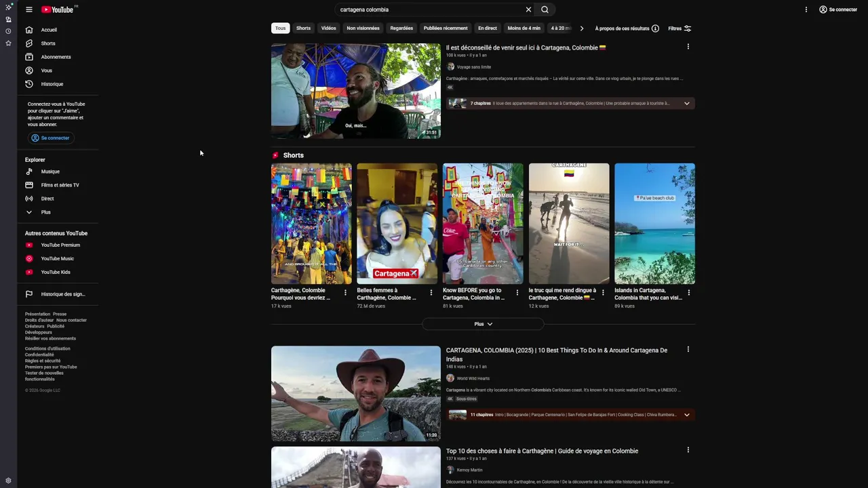
Task: Select the Moins de 4 min chip
Action: pos(524,28)
